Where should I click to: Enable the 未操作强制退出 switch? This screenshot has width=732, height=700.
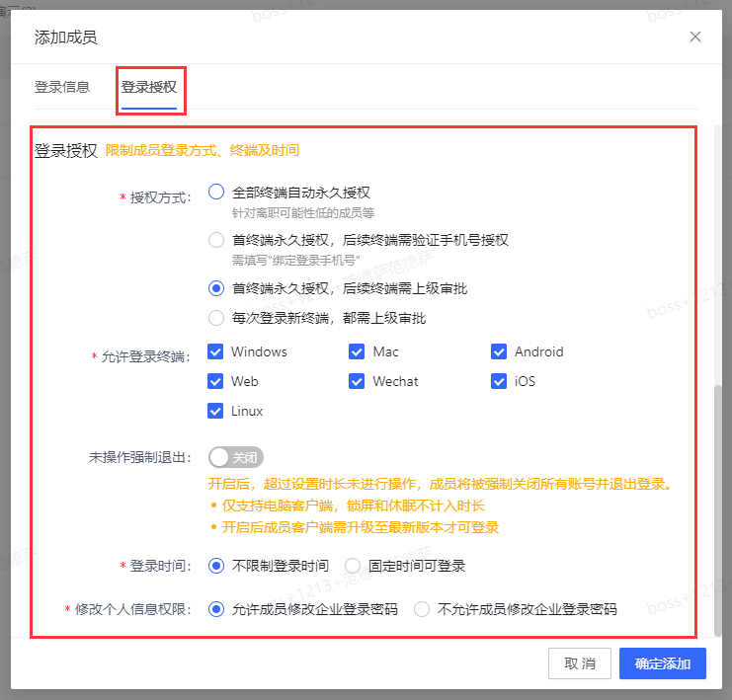coord(236,457)
